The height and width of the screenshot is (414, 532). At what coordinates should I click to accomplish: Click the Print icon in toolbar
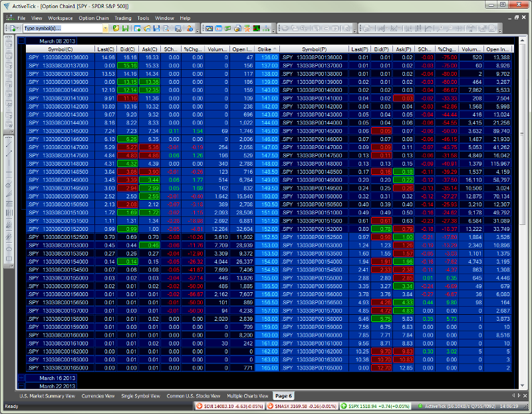[x=178, y=29]
